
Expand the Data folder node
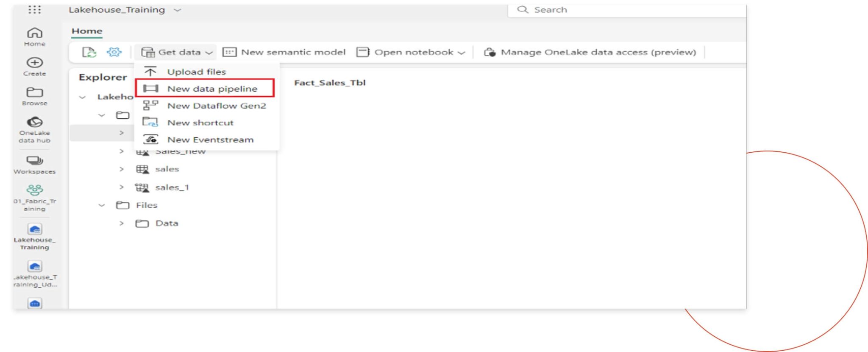[x=122, y=223]
